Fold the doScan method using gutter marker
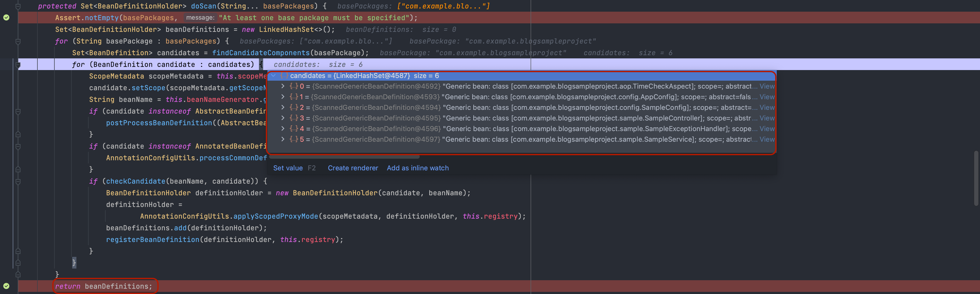Screen dimensions: 980x294 pos(18,6)
